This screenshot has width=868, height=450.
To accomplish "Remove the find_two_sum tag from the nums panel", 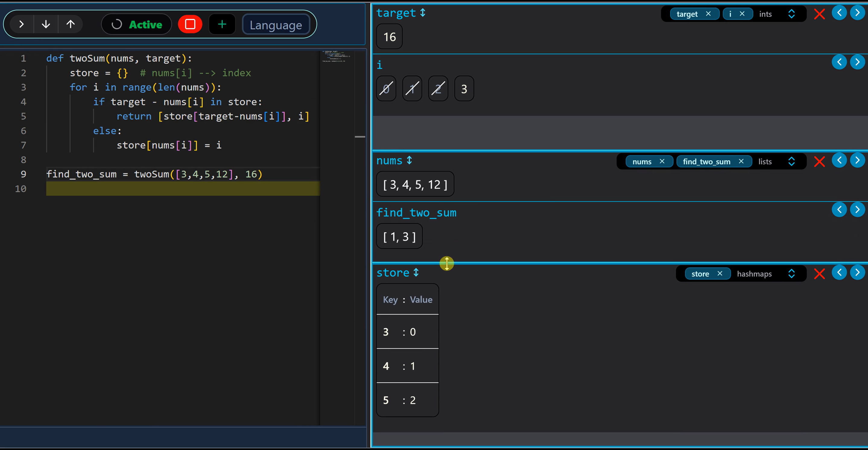I will click(x=741, y=161).
